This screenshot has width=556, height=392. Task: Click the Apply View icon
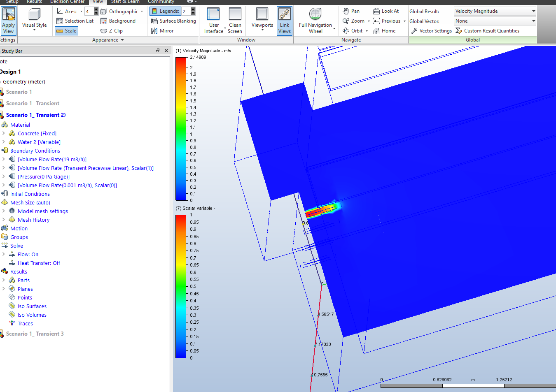pos(8,21)
